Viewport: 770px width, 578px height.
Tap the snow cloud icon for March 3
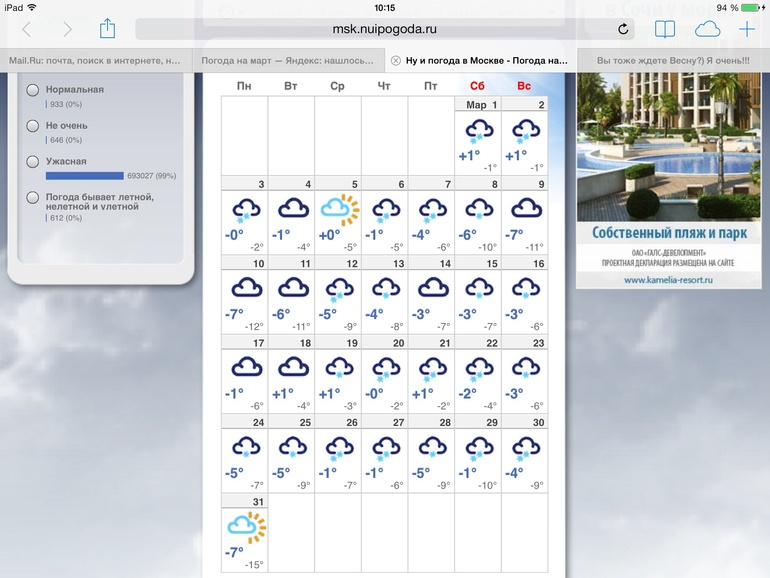point(246,211)
